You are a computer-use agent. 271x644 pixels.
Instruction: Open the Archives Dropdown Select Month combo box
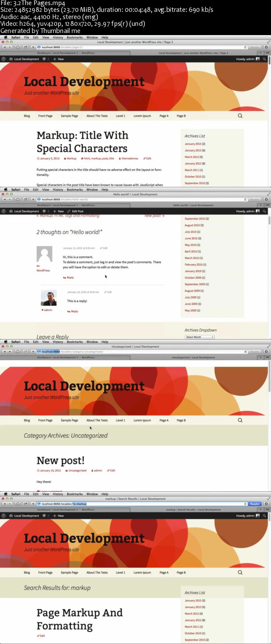pyautogui.click(x=200, y=337)
